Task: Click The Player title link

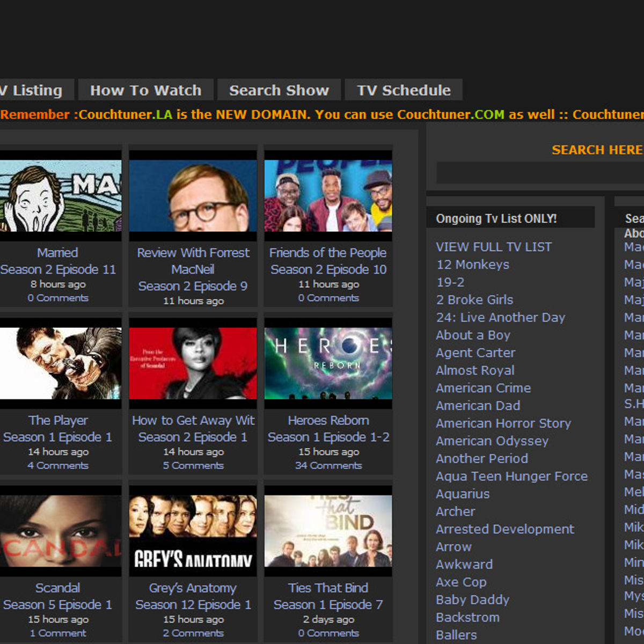Action: [58, 420]
